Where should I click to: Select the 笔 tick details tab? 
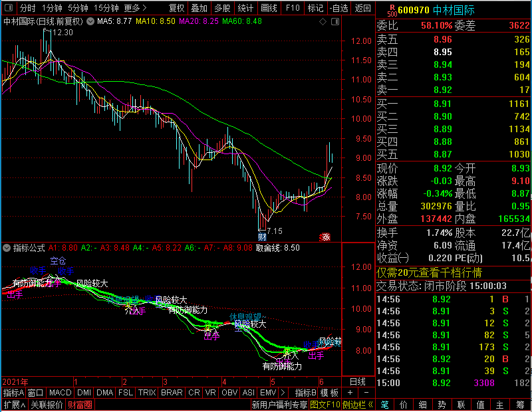coord(384,405)
